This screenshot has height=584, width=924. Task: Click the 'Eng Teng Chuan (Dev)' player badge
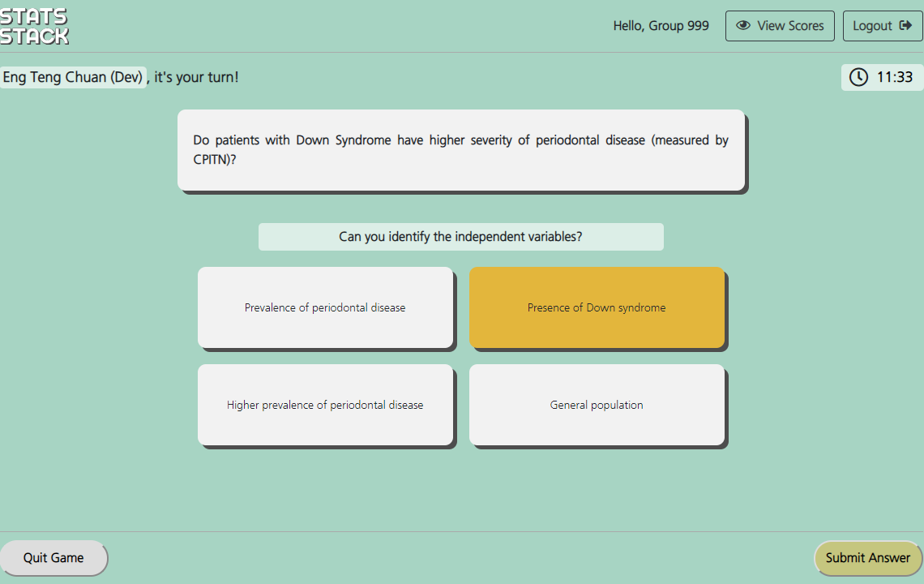(73, 77)
